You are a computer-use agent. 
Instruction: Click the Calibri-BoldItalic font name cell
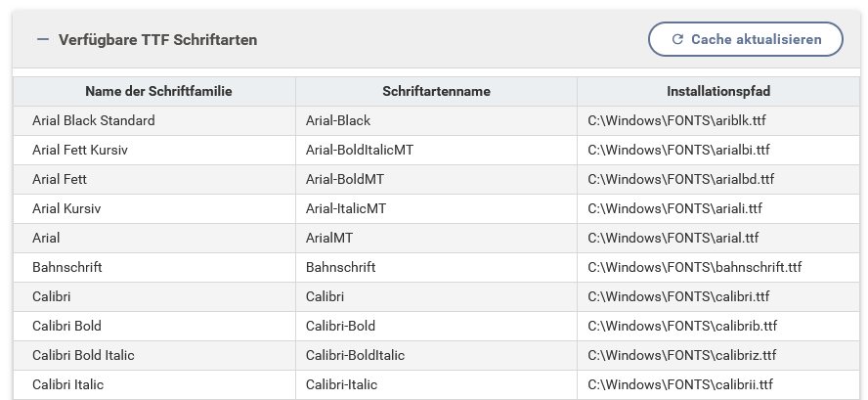355,355
